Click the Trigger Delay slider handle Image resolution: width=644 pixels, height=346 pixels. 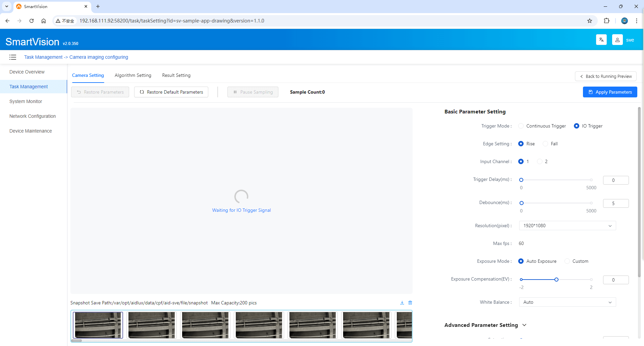[521, 180]
